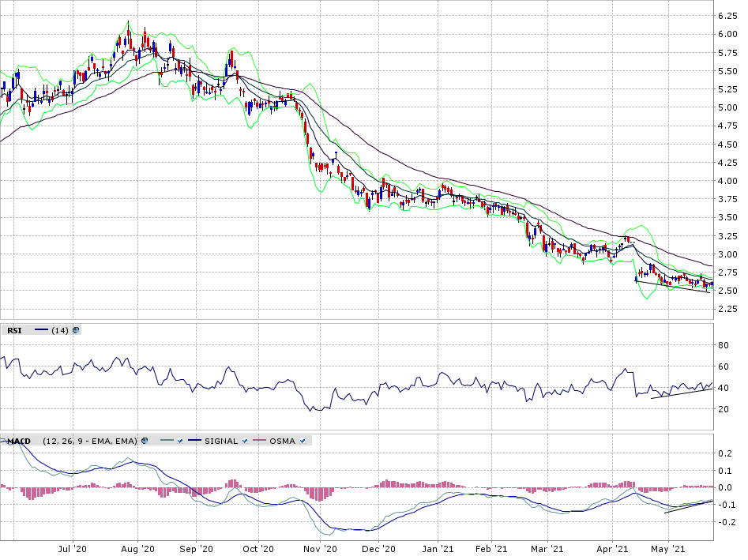Disable the OSMA histogram checkbox
Viewport: 748px width, 560px height.
coord(303,441)
